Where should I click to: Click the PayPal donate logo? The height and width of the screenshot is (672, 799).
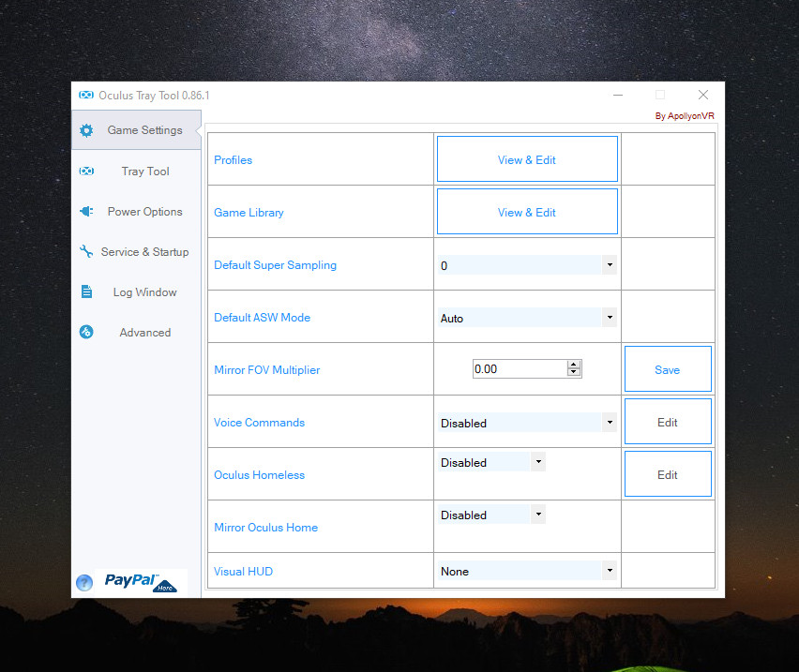tap(142, 582)
